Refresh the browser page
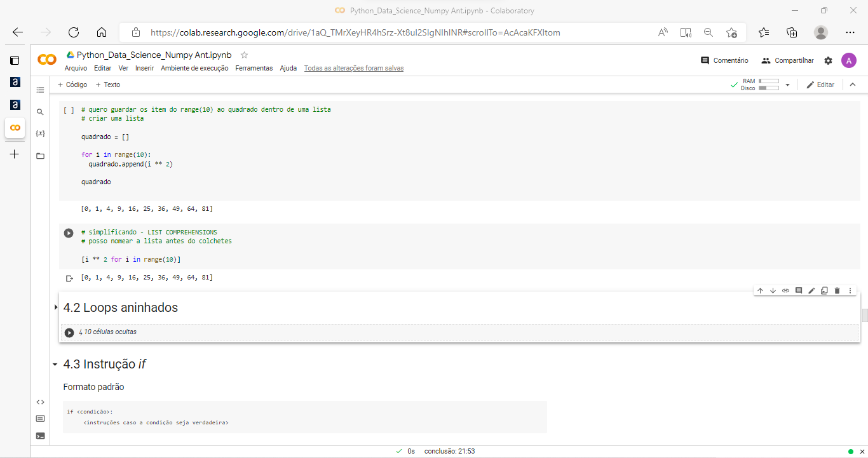The width and height of the screenshot is (868, 458). 73,32
